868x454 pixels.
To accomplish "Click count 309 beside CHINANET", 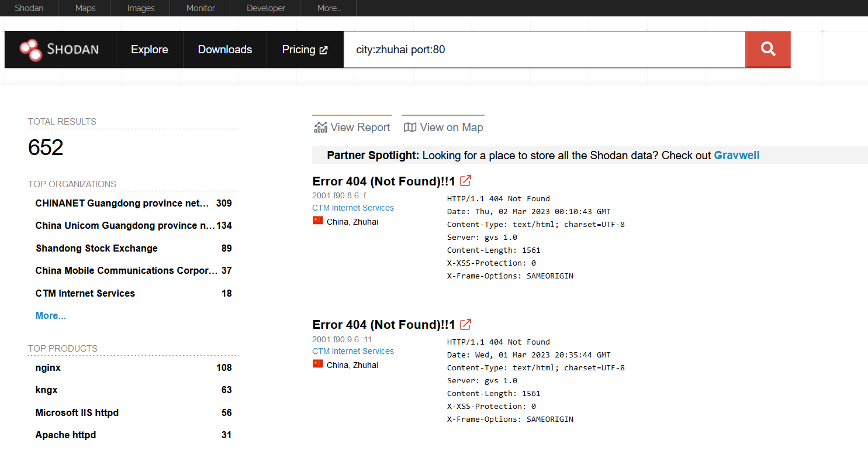I will 224,203.
